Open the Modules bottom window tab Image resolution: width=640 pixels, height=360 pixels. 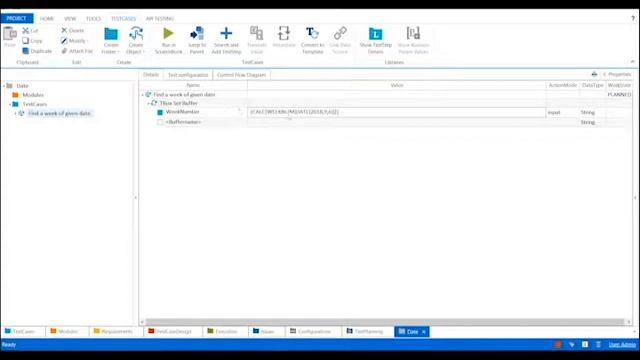[x=64, y=331]
